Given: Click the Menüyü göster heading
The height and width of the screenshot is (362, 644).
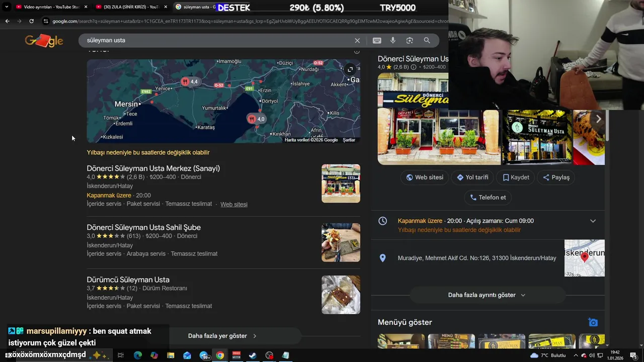Looking at the screenshot, I should (x=405, y=322).
